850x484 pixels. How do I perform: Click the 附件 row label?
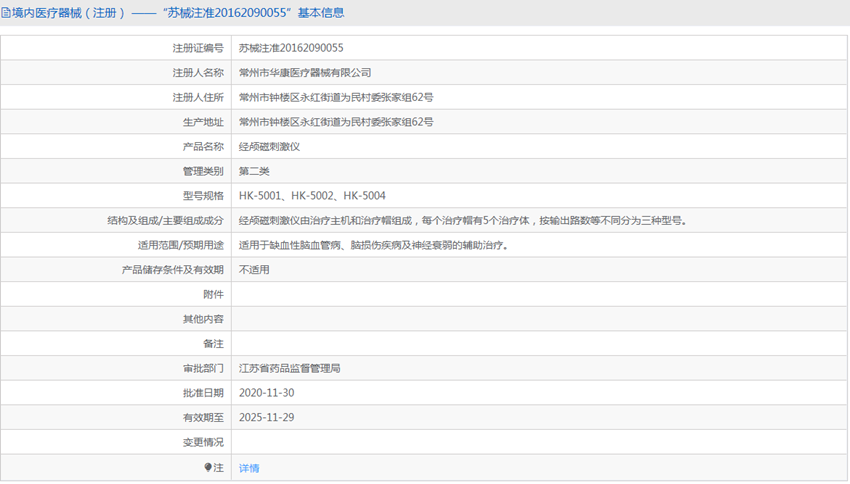[213, 294]
